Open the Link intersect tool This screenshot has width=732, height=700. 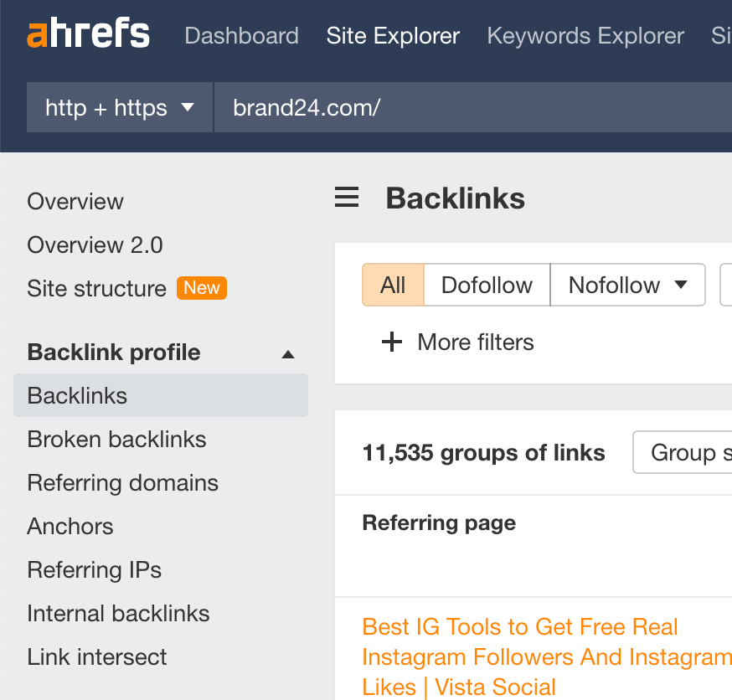pyautogui.click(x=96, y=656)
